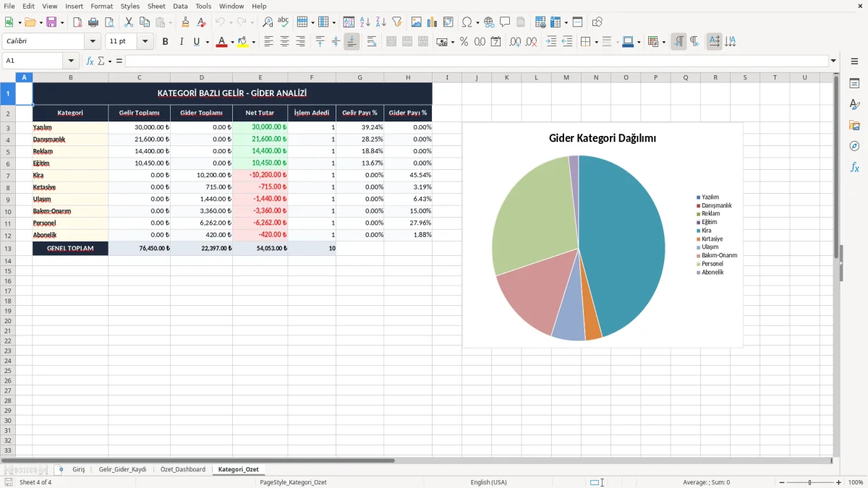Toggle the AutoFilter funnel icon
Image resolution: width=868 pixels, height=488 pixels.
click(x=397, y=22)
